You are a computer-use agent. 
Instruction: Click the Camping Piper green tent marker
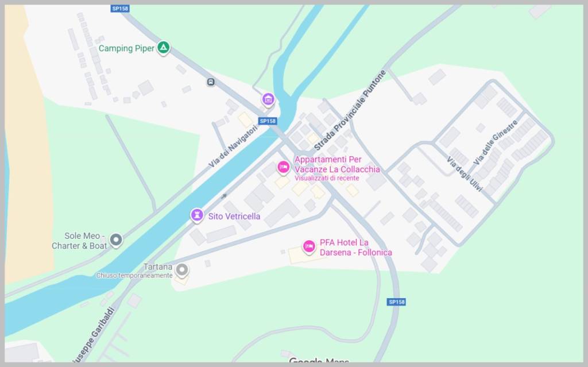tap(163, 48)
